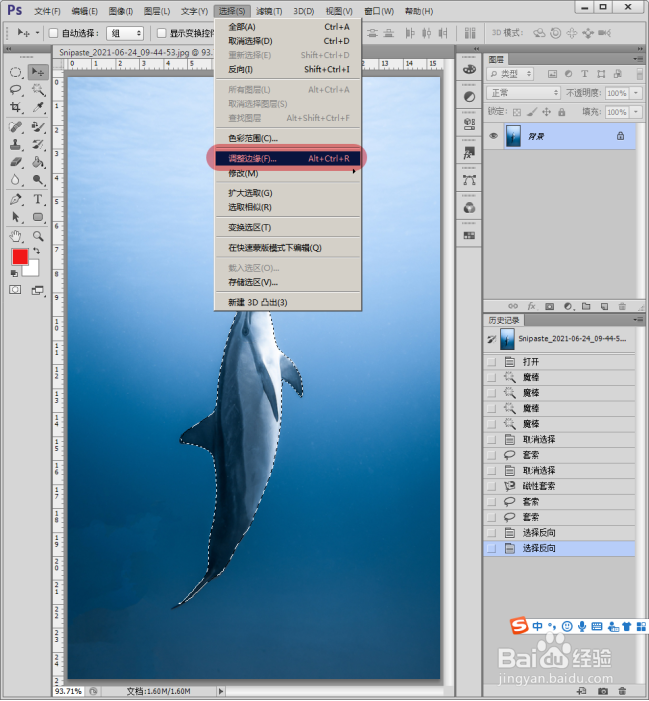This screenshot has height=701, width=649.
Task: Pick the white background color swatch
Action: click(32, 269)
